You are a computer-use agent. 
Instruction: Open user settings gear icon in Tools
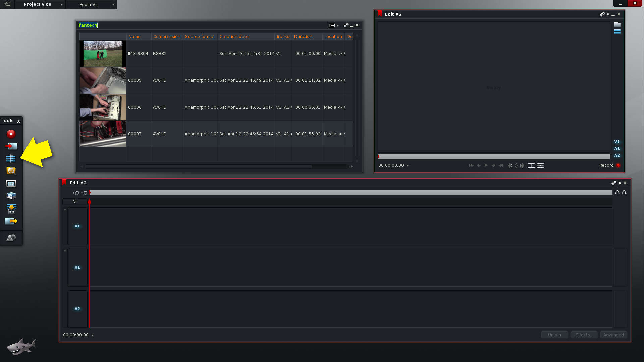coord(11,238)
